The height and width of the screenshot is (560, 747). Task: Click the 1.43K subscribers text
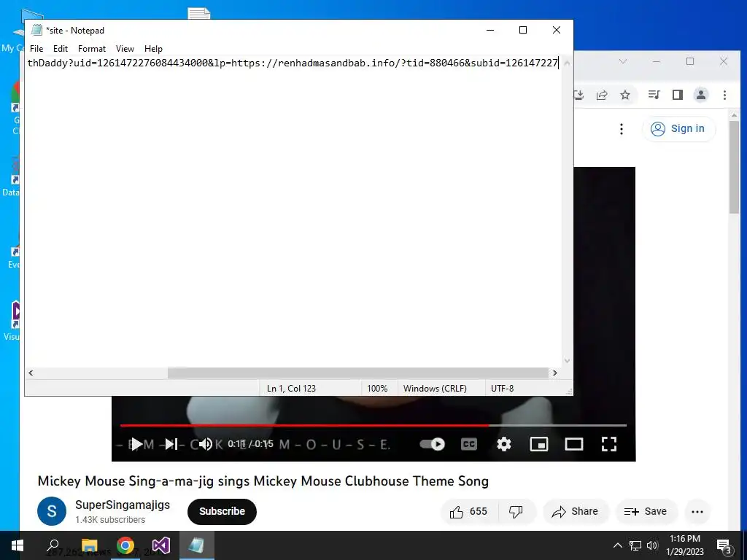click(x=110, y=519)
